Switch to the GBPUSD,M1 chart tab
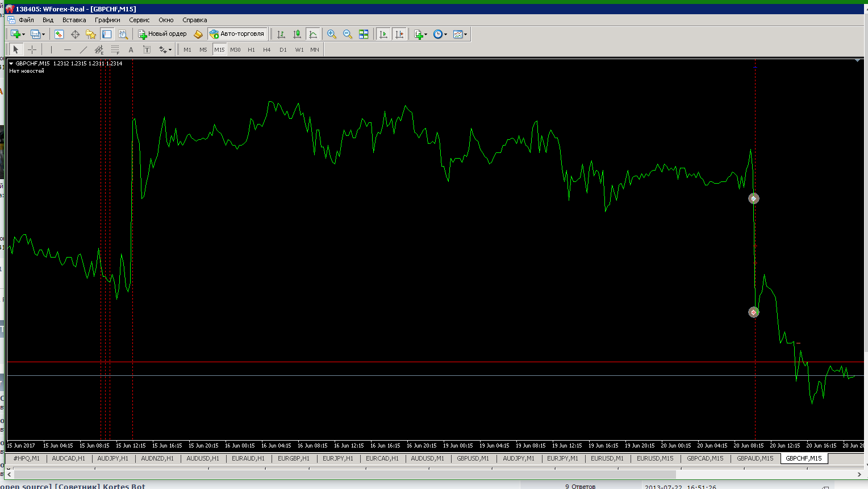 [473, 458]
